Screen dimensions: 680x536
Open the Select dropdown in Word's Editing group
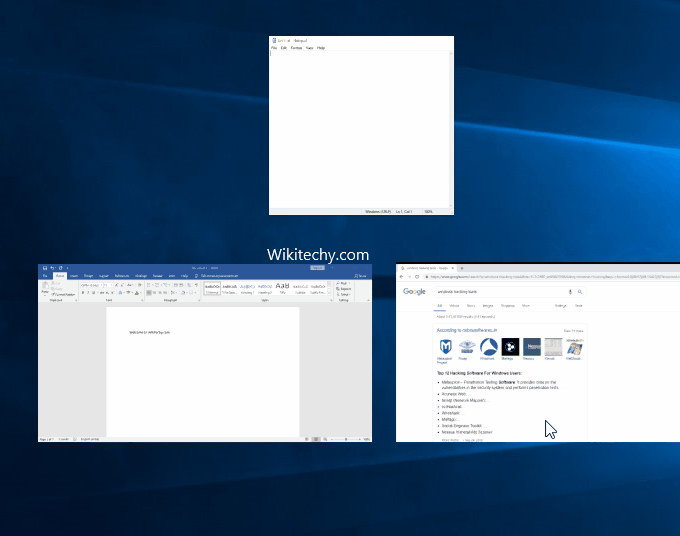(x=343, y=294)
